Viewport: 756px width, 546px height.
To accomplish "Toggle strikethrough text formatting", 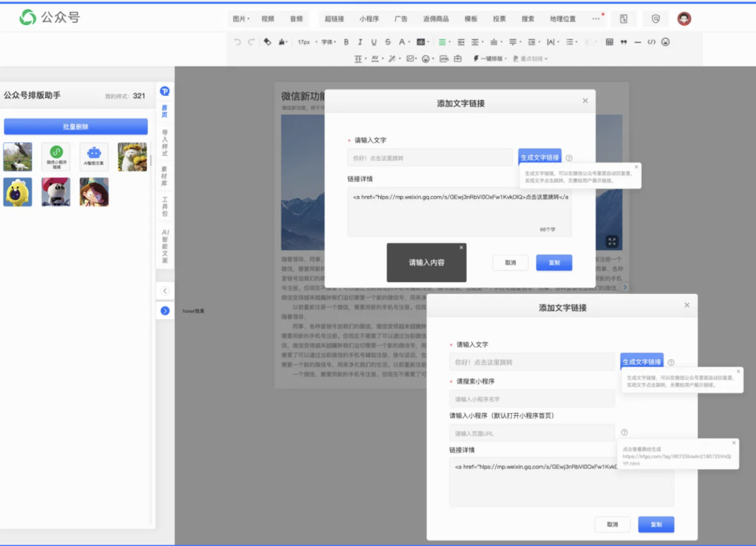I will 388,42.
